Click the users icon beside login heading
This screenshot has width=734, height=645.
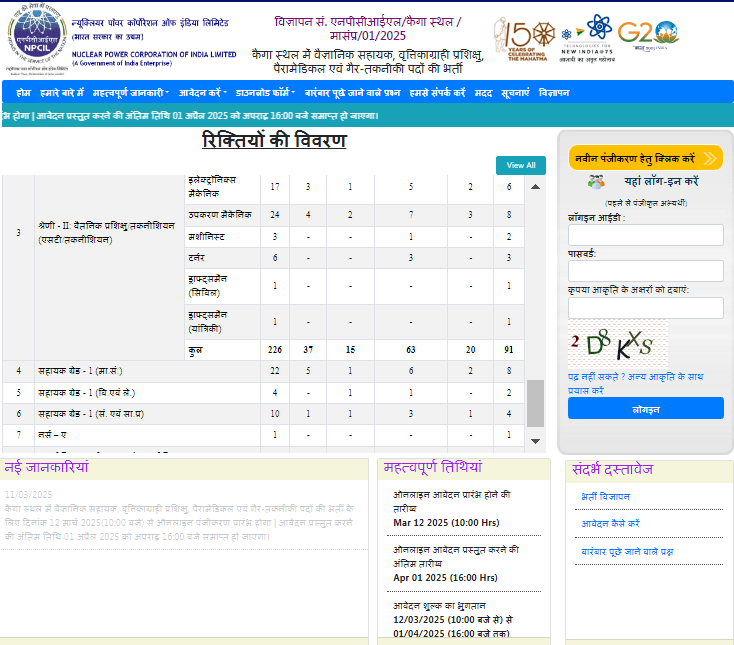(x=596, y=182)
